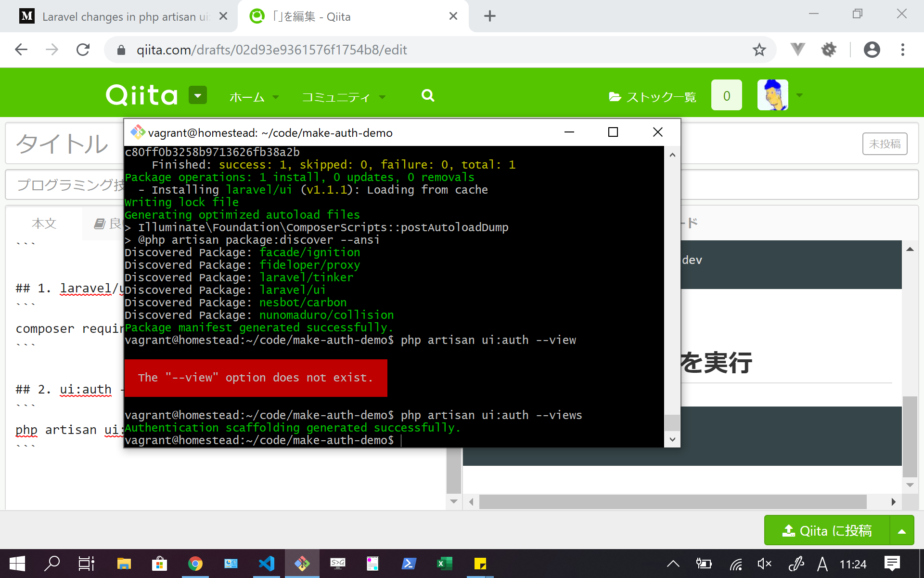
Task: Bookmark page with the star icon
Action: [759, 50]
